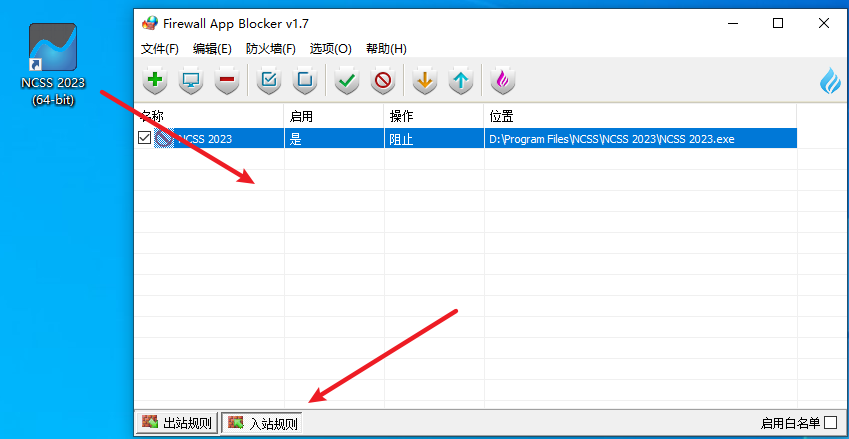Switch to the 出站规则 tab

point(177,423)
